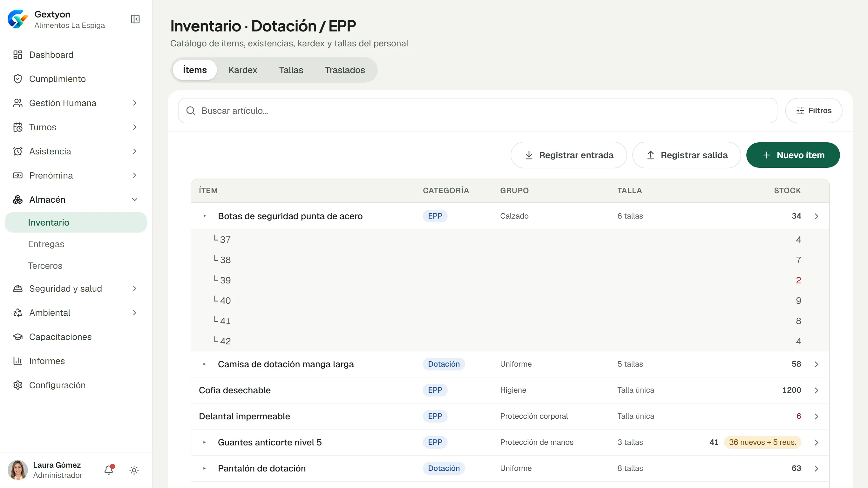
Task: Expand Camisa de dotación sizes triangle
Action: click(205, 364)
